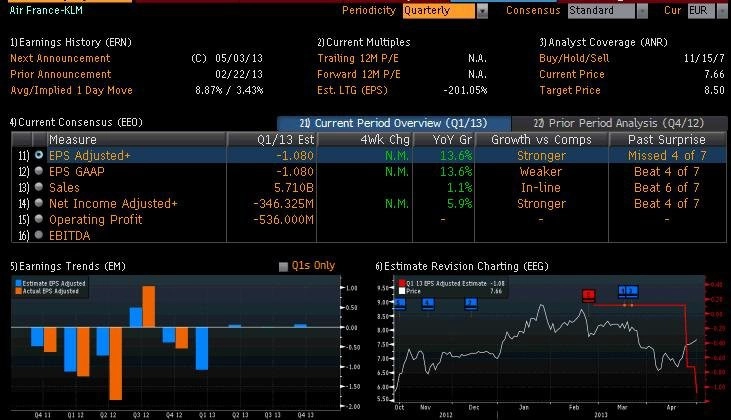Click the Current Price value 7.66
The image size is (731, 420).
(714, 74)
